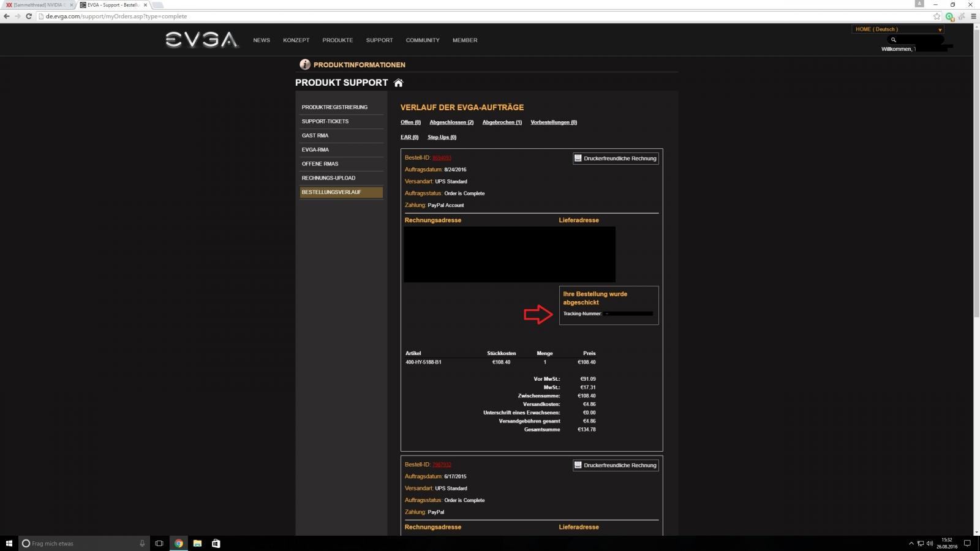Click Druckerfreundliche Rechnung for the 6/17/2015 order
This screenshot has width=980, height=551.
point(616,465)
